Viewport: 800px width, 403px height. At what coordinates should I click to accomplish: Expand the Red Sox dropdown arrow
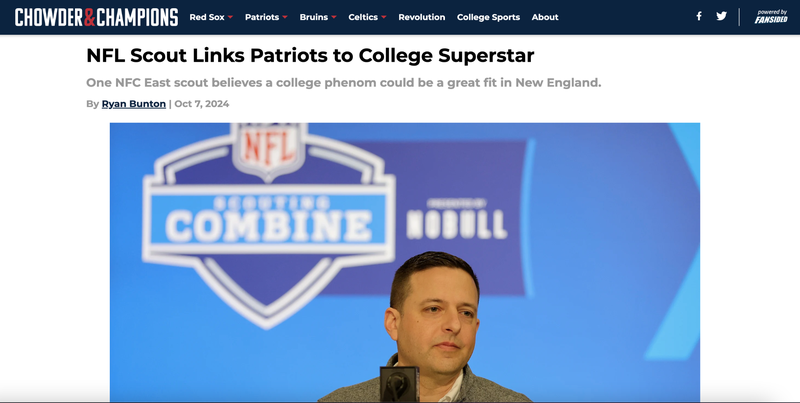[231, 18]
